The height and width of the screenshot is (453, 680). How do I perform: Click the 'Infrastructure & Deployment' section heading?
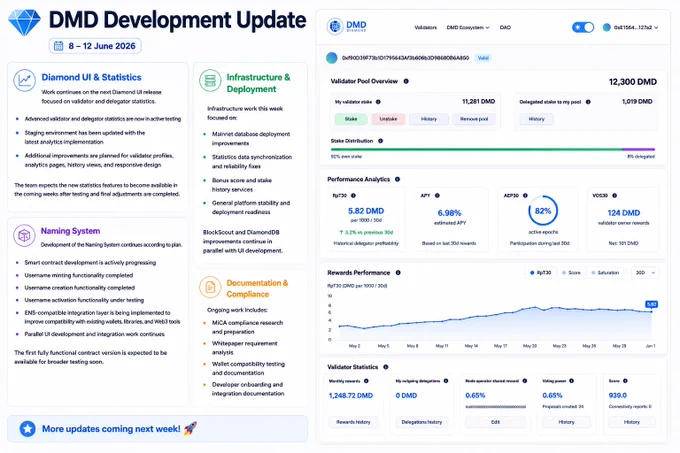[x=258, y=83]
